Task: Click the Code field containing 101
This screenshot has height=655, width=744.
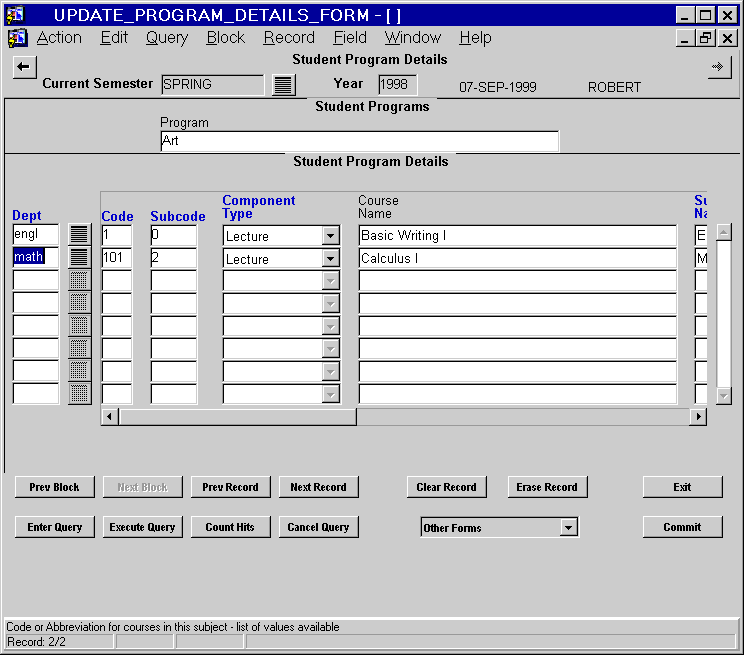Action: (x=117, y=258)
